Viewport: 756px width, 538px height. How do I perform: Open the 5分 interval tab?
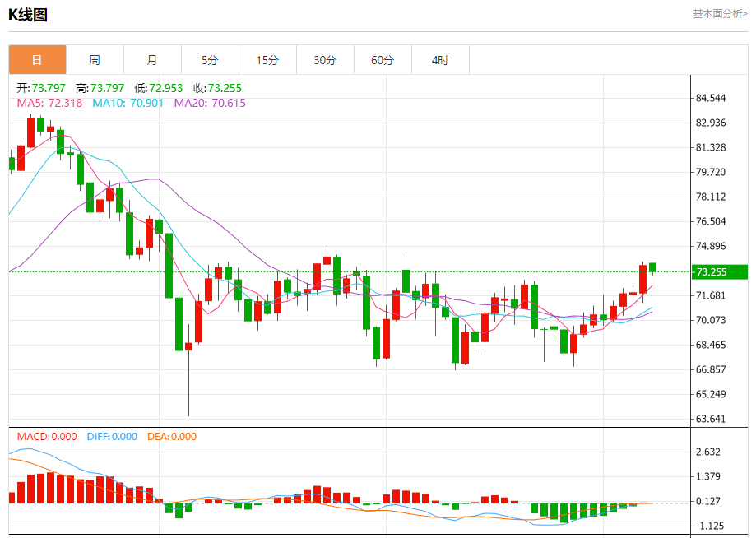[210, 60]
